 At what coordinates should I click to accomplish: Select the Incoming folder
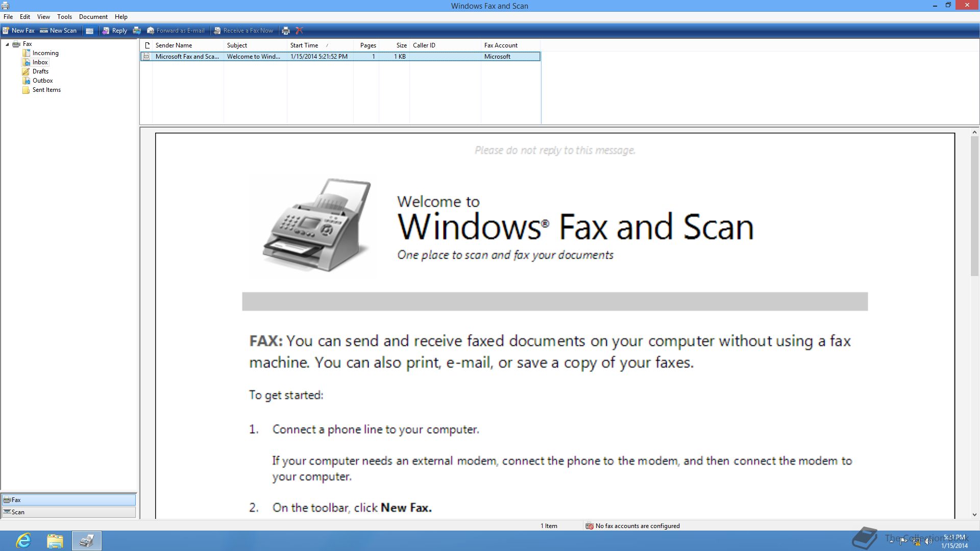point(45,53)
